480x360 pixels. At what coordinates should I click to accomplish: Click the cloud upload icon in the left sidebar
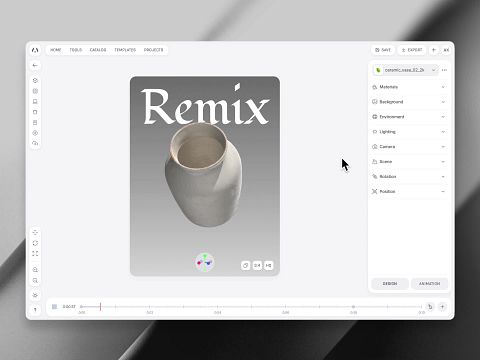tap(35, 143)
